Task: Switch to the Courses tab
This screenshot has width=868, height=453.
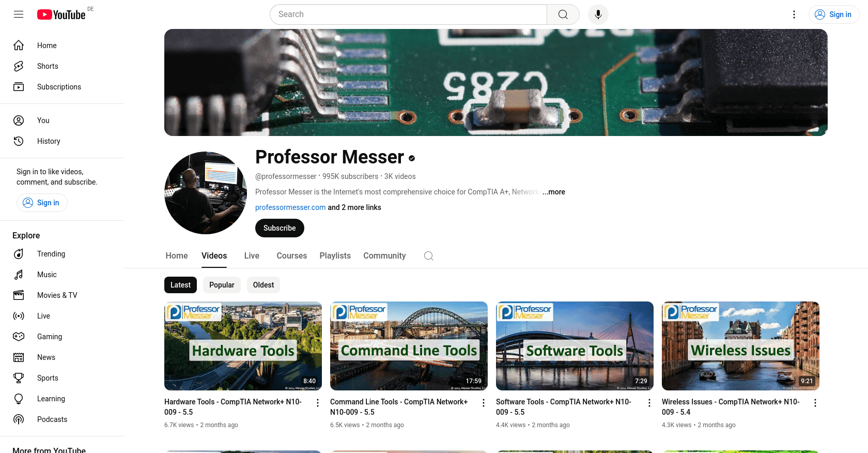Action: pyautogui.click(x=291, y=256)
